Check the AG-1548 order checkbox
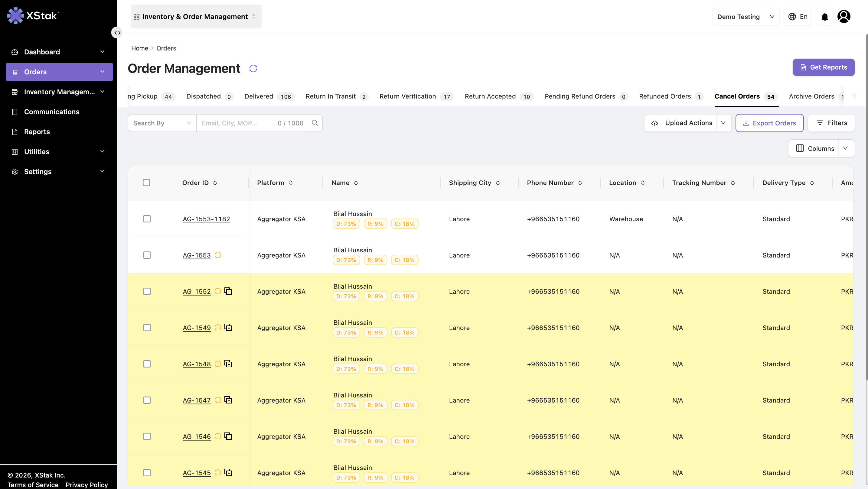Image resolution: width=868 pixels, height=489 pixels. click(x=147, y=364)
